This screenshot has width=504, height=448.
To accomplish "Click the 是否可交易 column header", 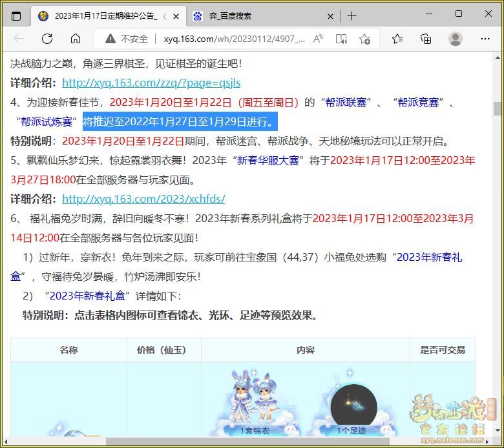I will coord(443,350).
